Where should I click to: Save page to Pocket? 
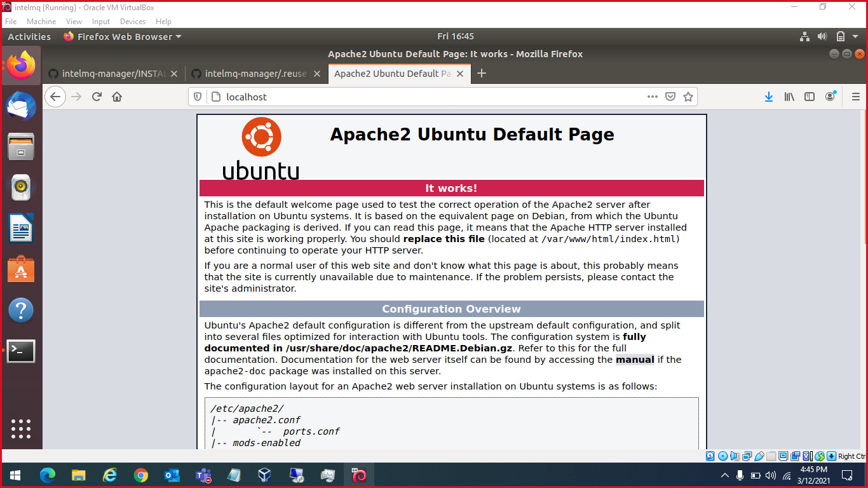(670, 97)
